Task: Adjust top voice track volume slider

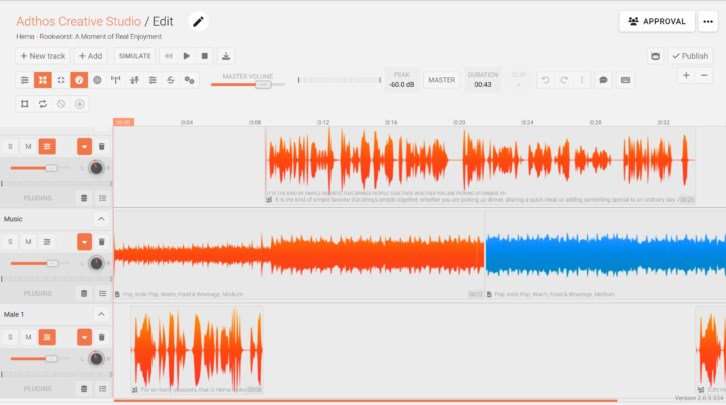Action: tap(51, 168)
